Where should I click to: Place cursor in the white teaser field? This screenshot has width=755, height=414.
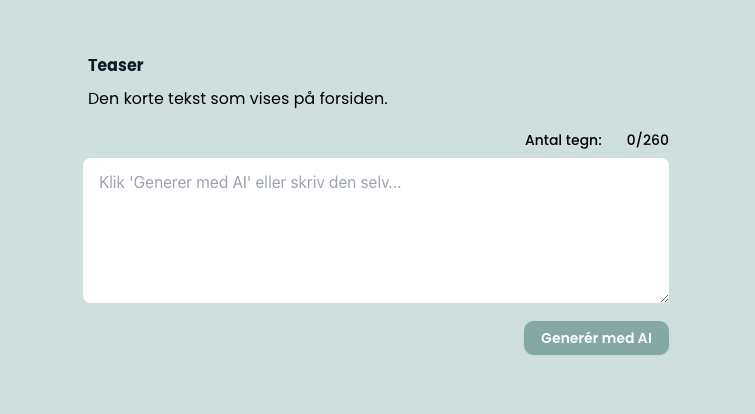pyautogui.click(x=375, y=240)
